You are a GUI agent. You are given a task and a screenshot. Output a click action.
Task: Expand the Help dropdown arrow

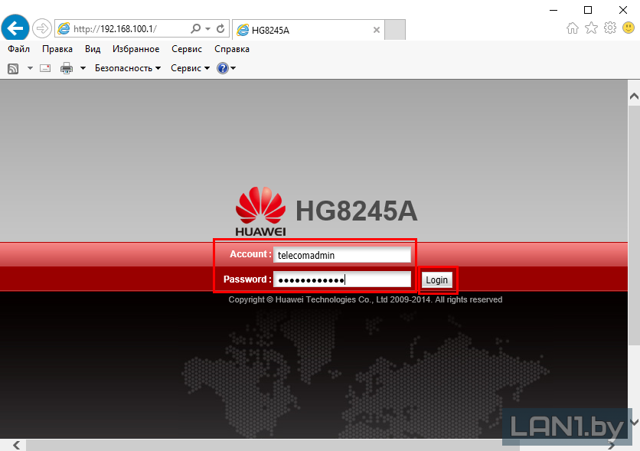(x=233, y=68)
